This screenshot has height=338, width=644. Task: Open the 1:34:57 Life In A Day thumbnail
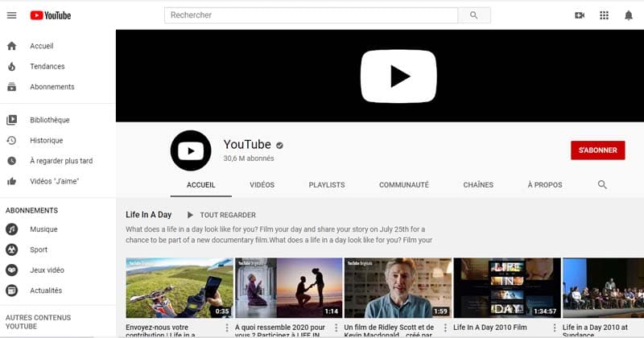tap(507, 288)
